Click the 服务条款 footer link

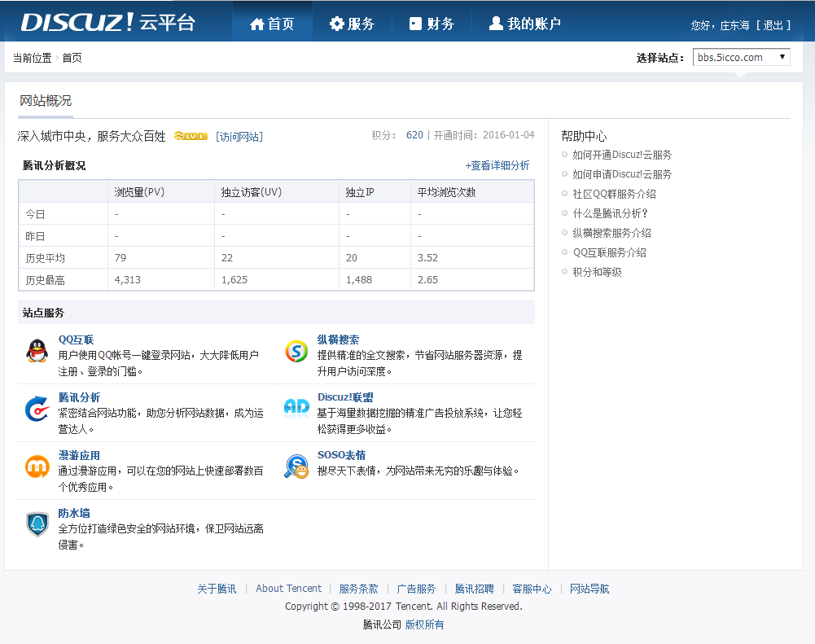pyautogui.click(x=358, y=589)
